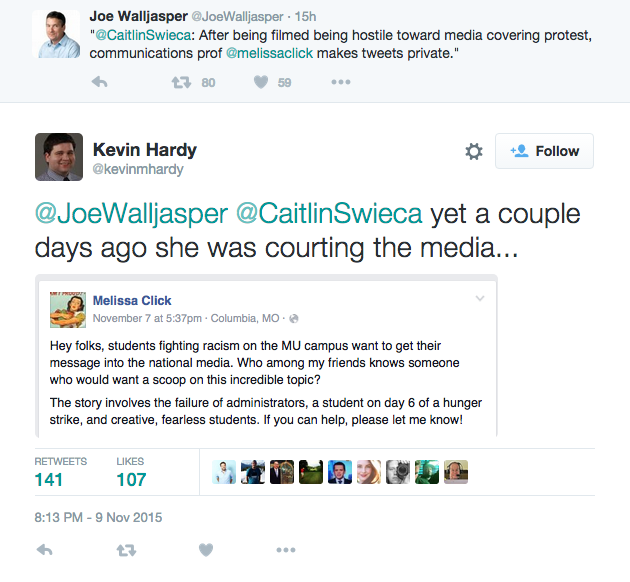Open more options on Joe Walljasper's tweet

341,82
